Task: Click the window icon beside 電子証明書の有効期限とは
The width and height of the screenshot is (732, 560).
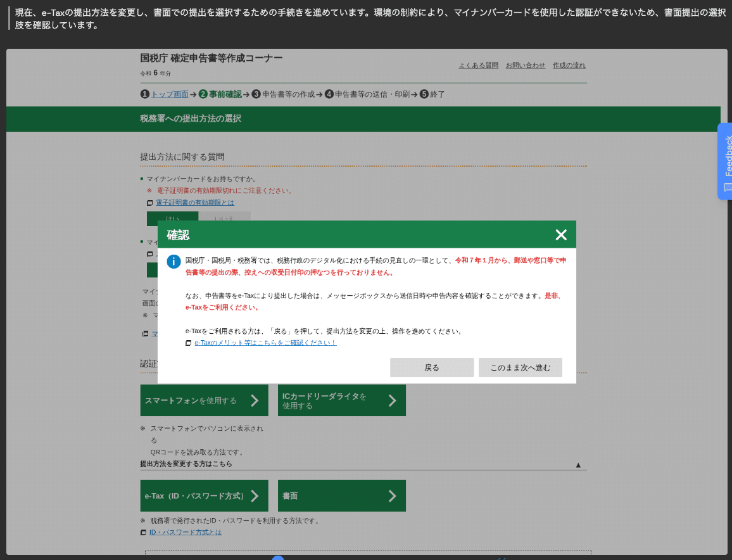Action: click(x=149, y=202)
